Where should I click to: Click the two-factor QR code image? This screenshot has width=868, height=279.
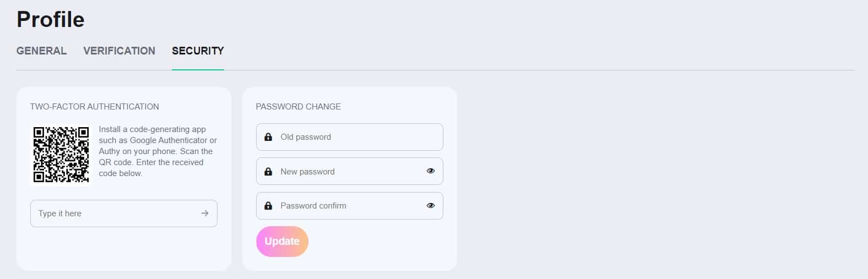(61, 154)
